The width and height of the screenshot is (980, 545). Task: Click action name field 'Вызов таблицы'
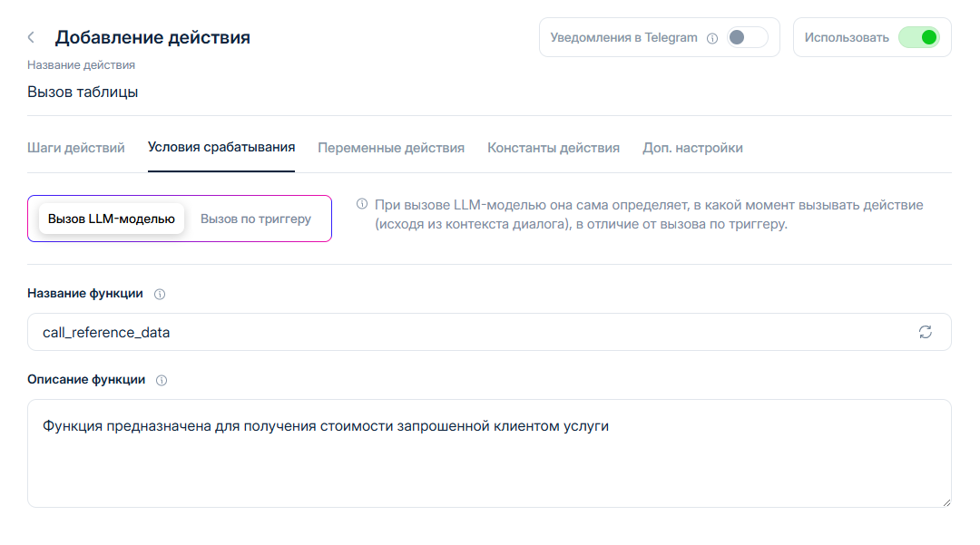tap(83, 92)
